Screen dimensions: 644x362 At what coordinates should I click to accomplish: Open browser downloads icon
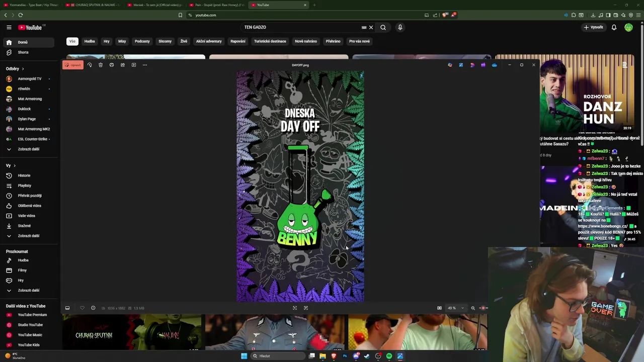point(593,15)
